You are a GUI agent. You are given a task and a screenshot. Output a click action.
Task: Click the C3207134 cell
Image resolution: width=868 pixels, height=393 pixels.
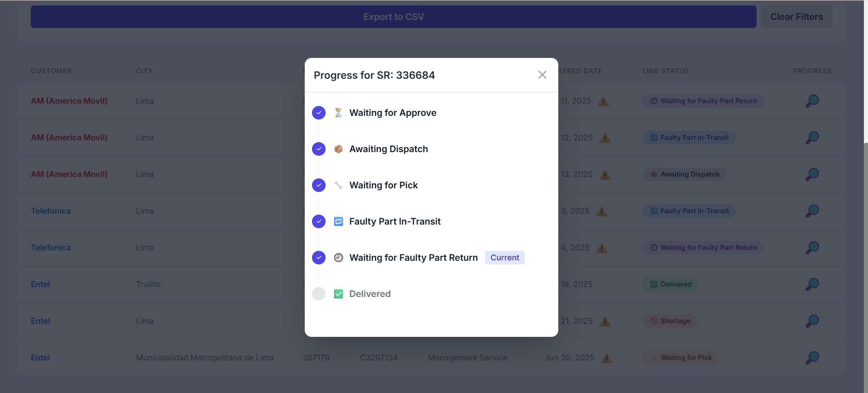pos(379,358)
